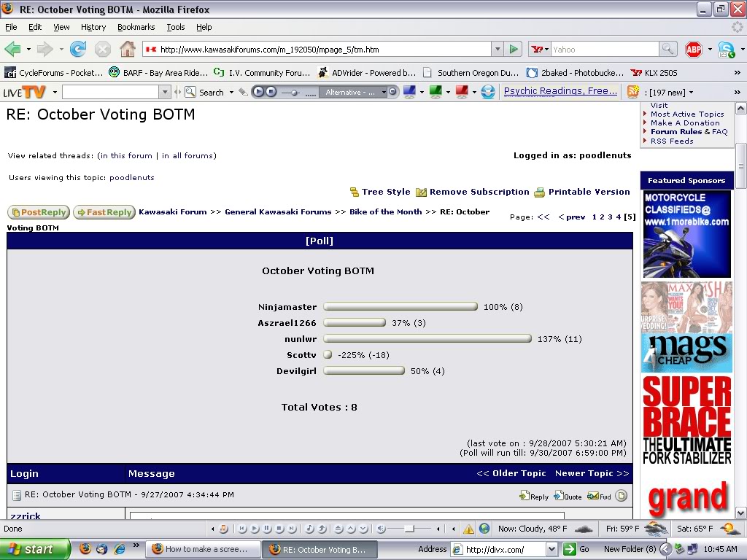
Task: Expand the URL bar history dropdown
Action: point(498,50)
